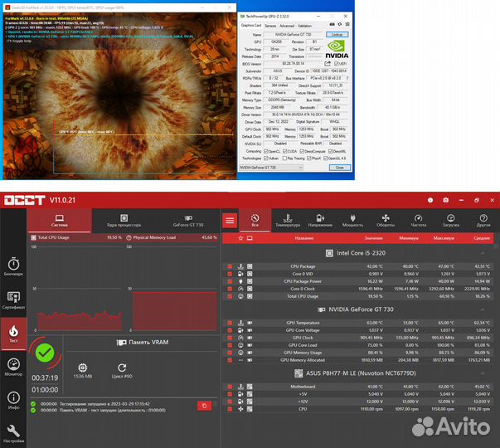Switch to System graph tab

pos(60,221)
